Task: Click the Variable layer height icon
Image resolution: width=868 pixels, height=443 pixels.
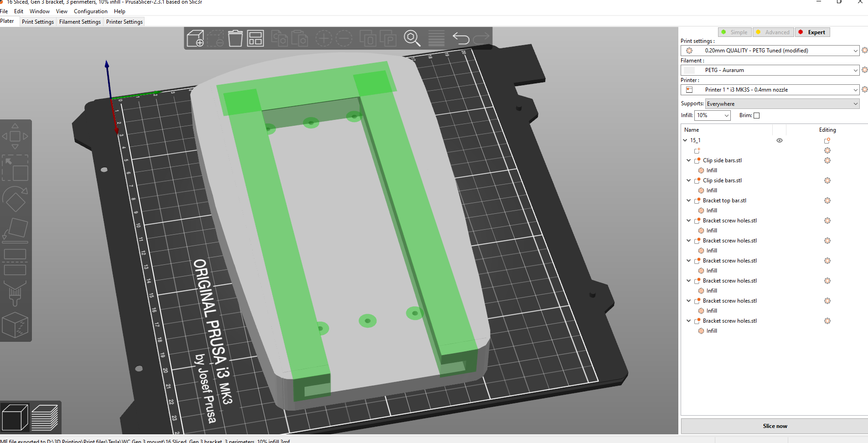Action: coord(436,38)
